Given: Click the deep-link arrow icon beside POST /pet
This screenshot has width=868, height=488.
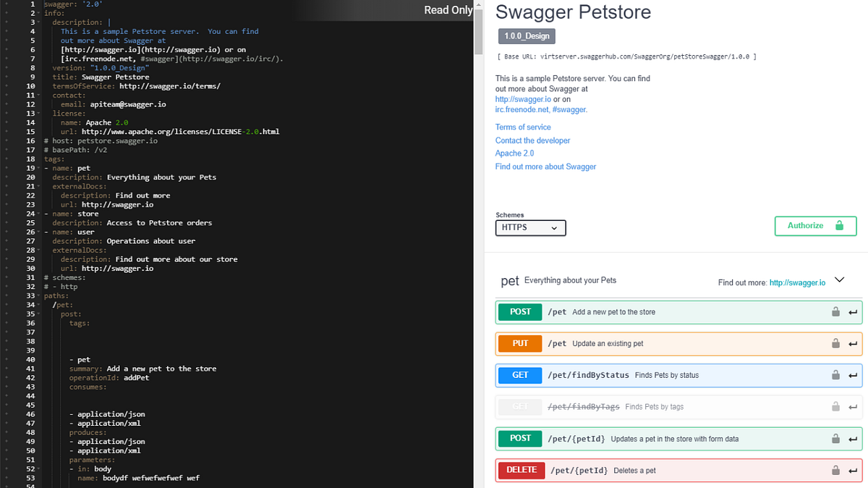Looking at the screenshot, I should click(854, 312).
